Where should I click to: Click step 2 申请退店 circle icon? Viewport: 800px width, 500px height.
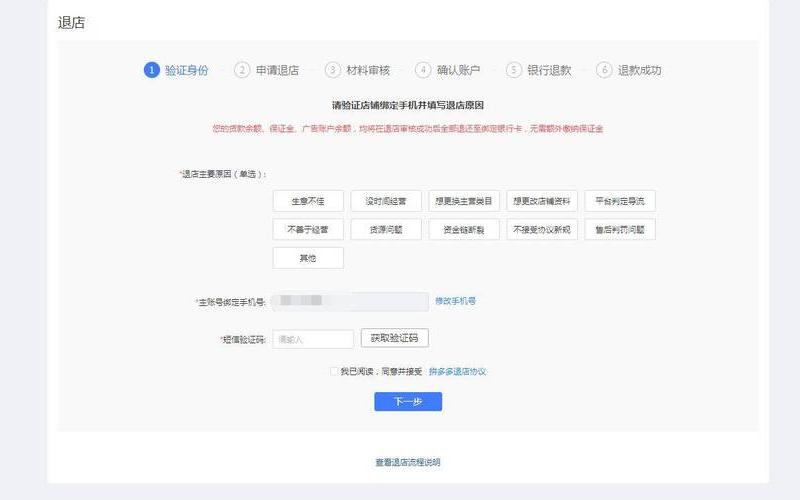(242, 70)
